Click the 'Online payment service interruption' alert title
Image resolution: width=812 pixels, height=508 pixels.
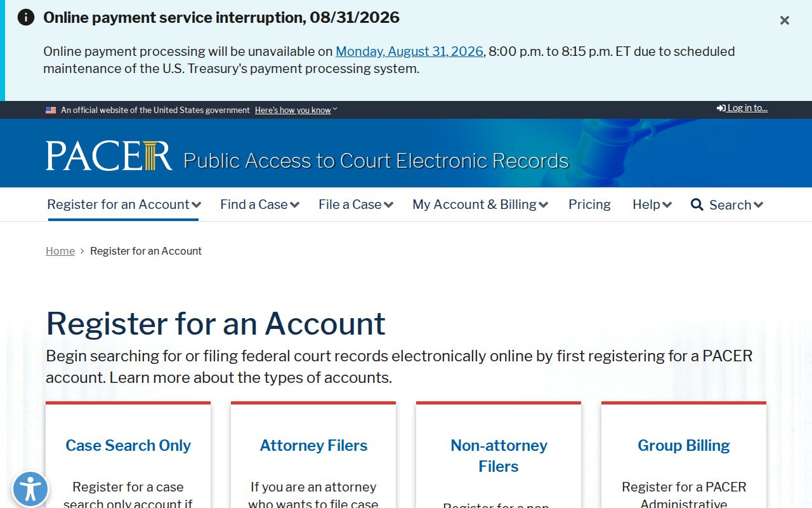click(221, 17)
